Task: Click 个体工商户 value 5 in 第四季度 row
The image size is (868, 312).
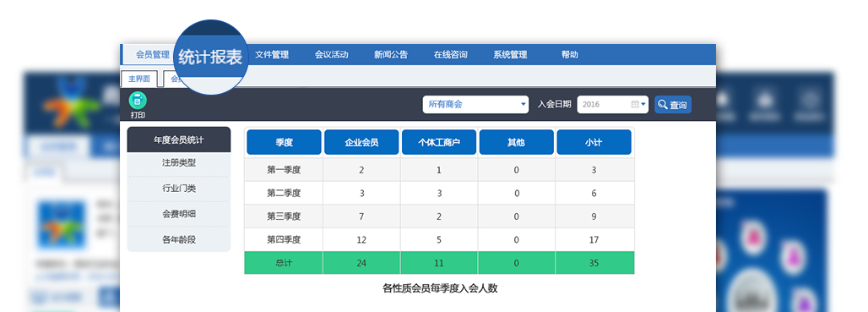Action: point(439,240)
